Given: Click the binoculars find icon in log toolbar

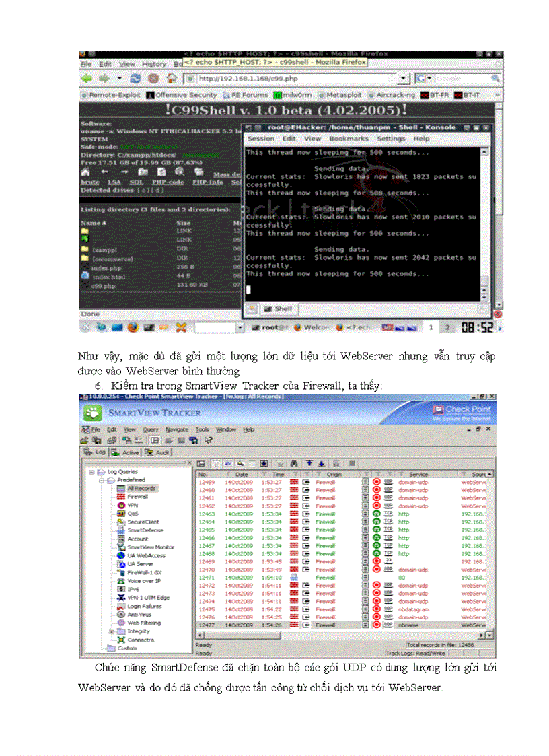Looking at the screenshot, I should (x=294, y=464).
